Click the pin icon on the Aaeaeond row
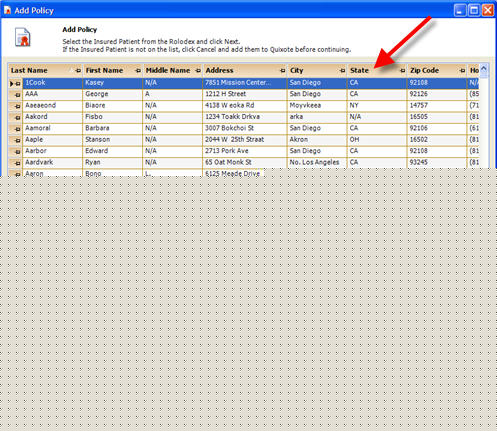497x431 pixels. 18,106
